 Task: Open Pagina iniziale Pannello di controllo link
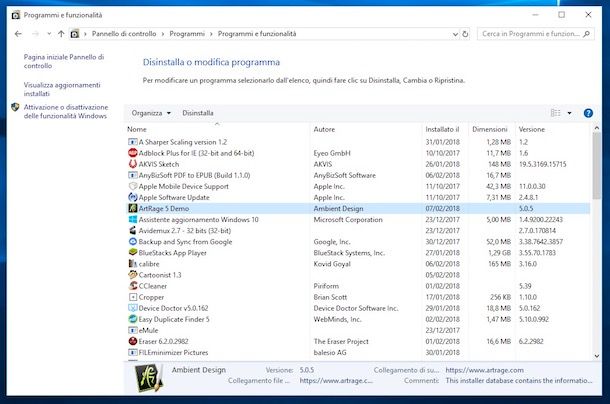63,61
